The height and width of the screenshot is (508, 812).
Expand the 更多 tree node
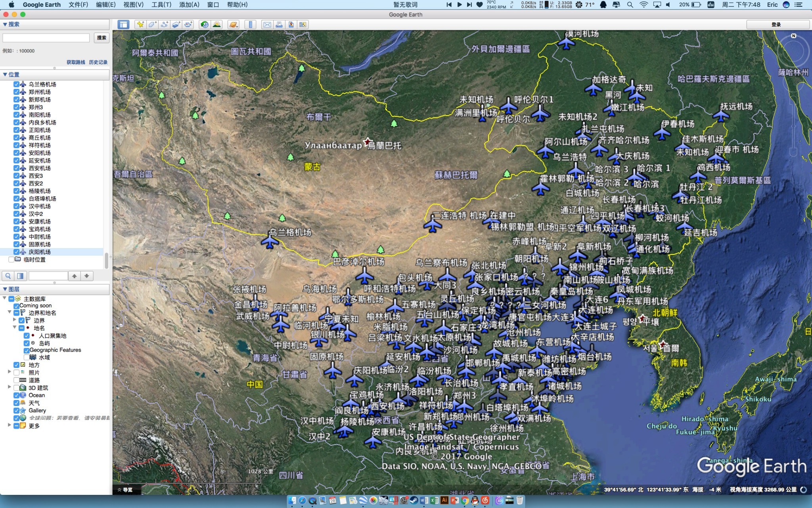[10, 425]
